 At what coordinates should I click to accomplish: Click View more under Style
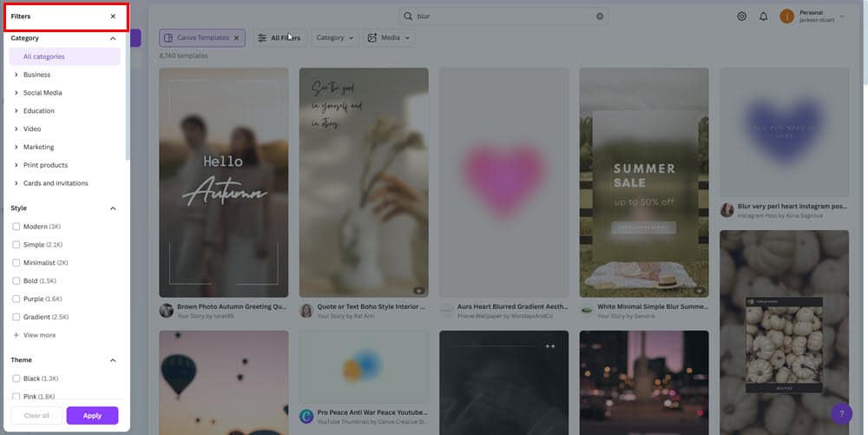coord(35,335)
